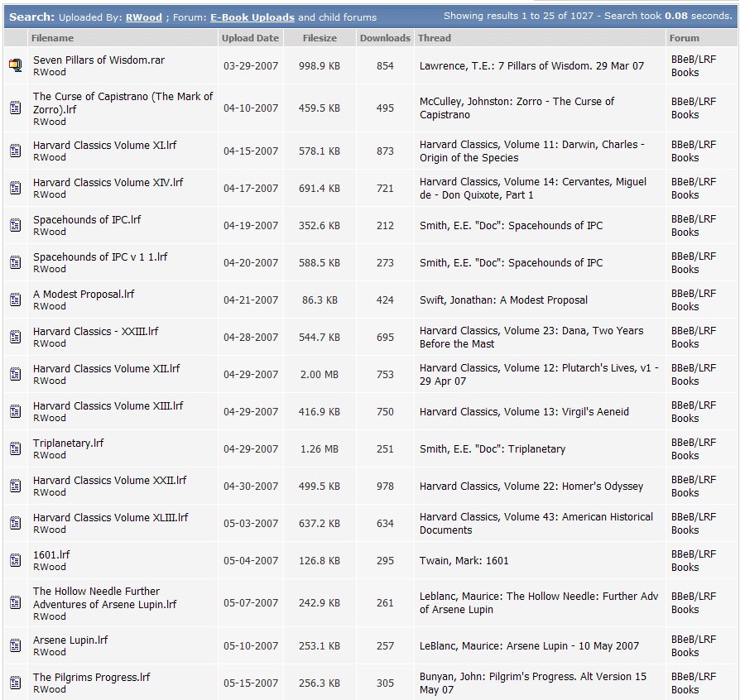Image resolution: width=740 pixels, height=700 pixels.
Task: Click the RWood name under Spacehounds of IPC.lrf
Action: 49,232
